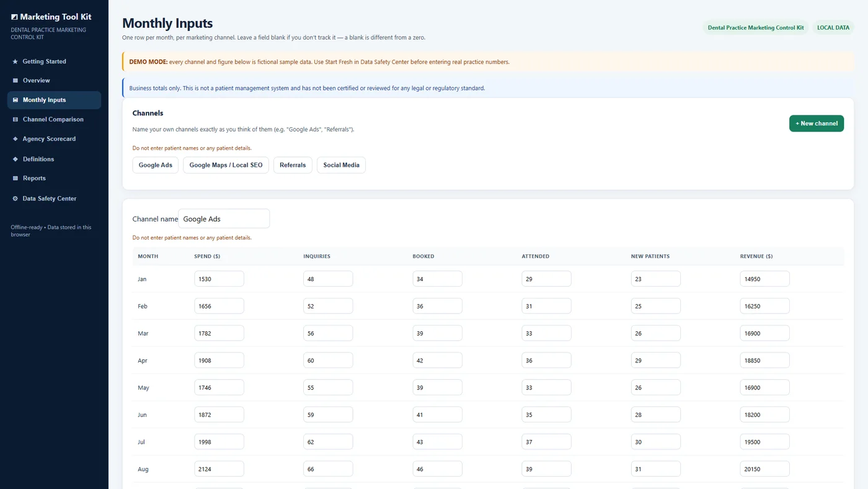This screenshot has width=868, height=489.
Task: Click the Aug revenue field showing 20150
Action: (x=764, y=469)
